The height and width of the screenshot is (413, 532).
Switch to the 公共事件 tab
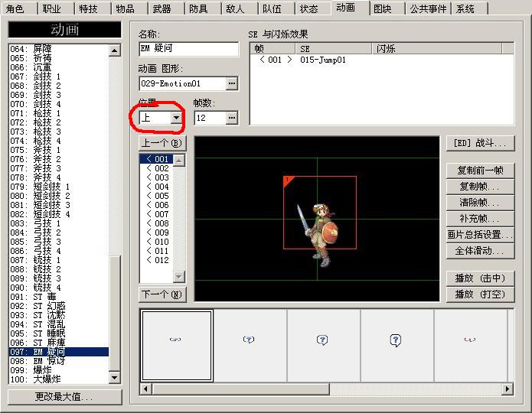click(x=428, y=8)
